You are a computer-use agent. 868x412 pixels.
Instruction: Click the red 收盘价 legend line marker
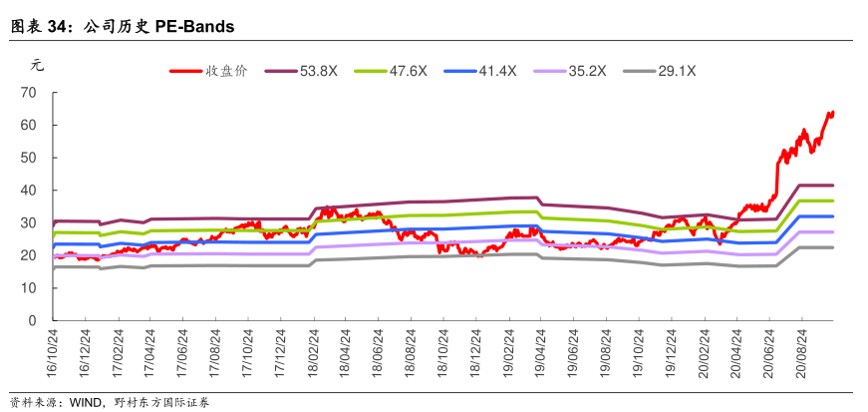coord(186,71)
